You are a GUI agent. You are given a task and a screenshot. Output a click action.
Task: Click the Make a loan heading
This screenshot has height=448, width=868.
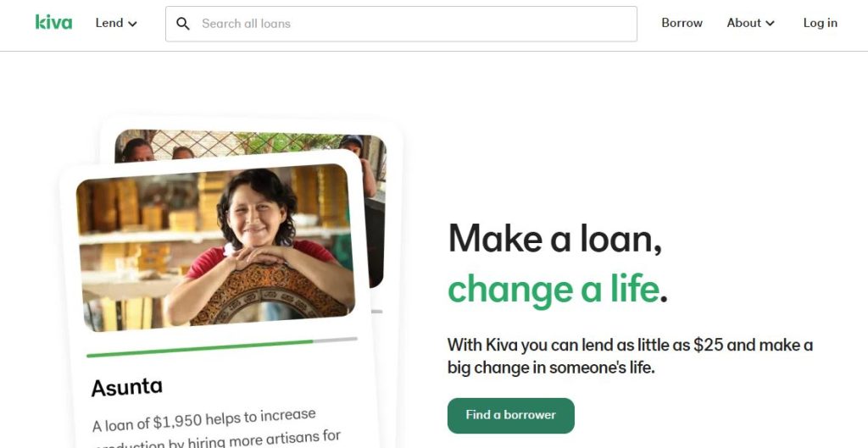(554, 240)
